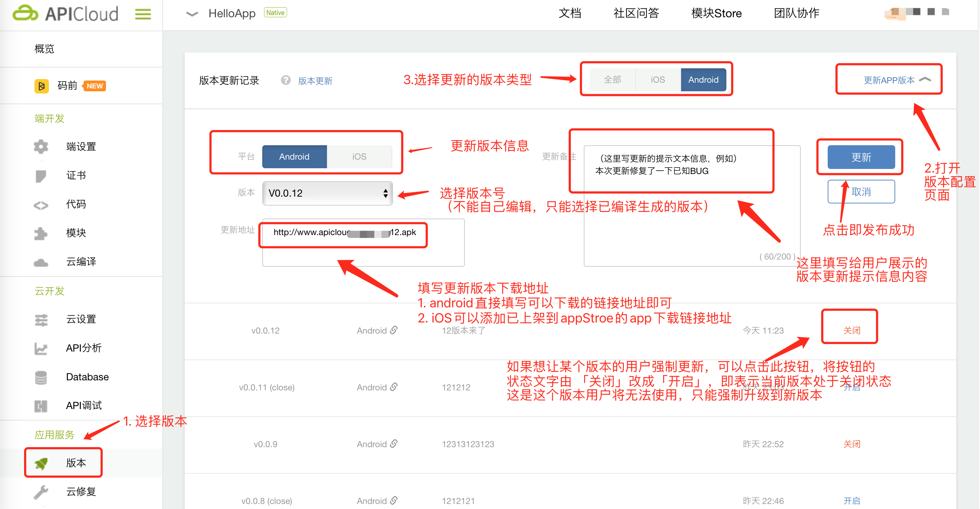Switch platform toggle to iOS in form
Screen dimensions: 980x509
point(359,156)
